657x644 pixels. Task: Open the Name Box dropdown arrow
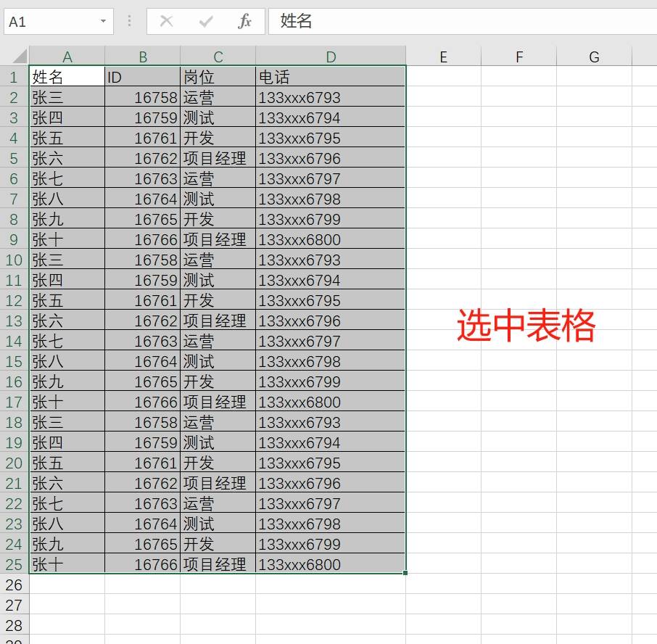104,22
